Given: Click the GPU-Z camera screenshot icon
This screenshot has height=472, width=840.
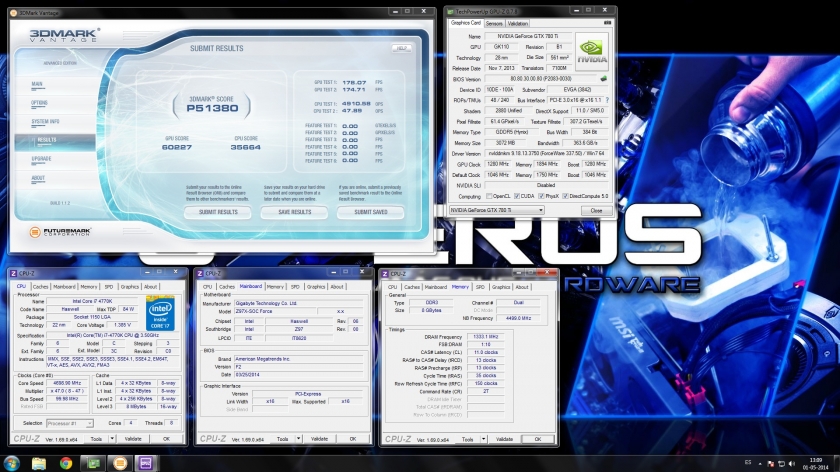Looking at the screenshot, I should [x=607, y=23].
